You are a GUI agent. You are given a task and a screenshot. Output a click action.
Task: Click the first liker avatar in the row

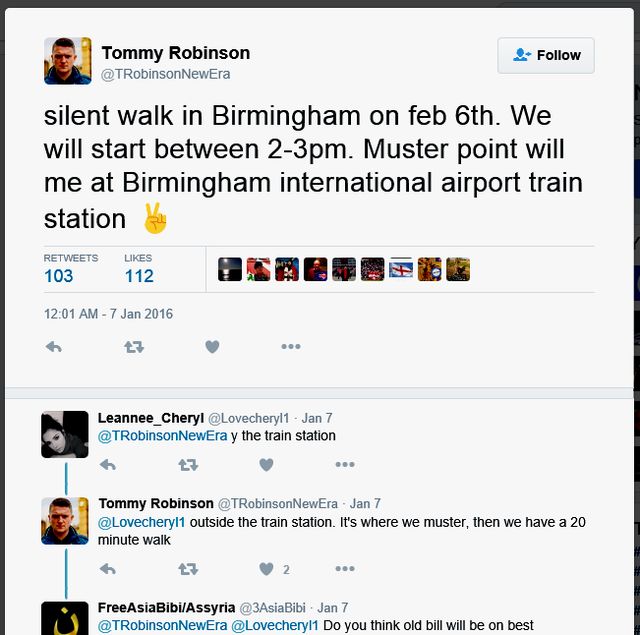[230, 269]
